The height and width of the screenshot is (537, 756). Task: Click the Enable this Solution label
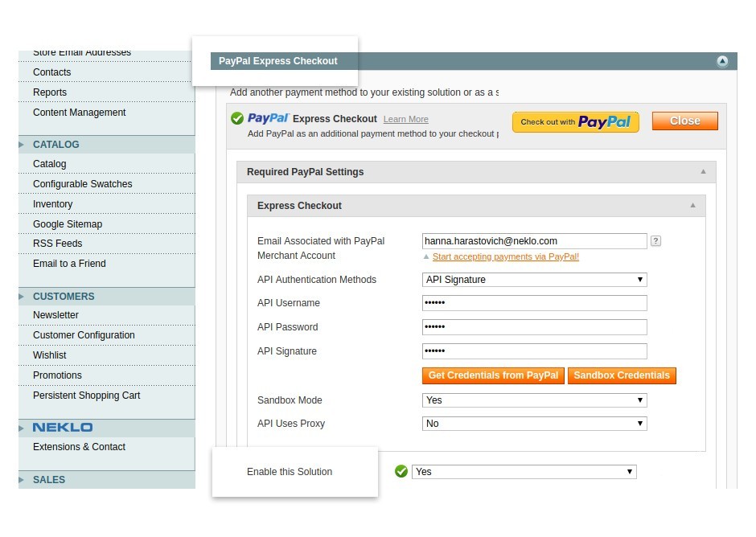click(x=290, y=472)
